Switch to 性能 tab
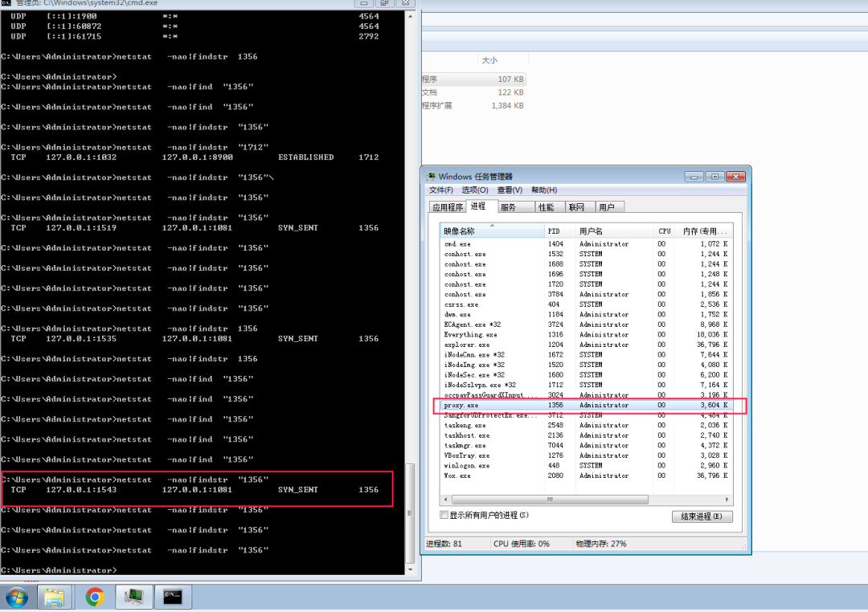Screen dimensions: 868x612 (x=551, y=207)
